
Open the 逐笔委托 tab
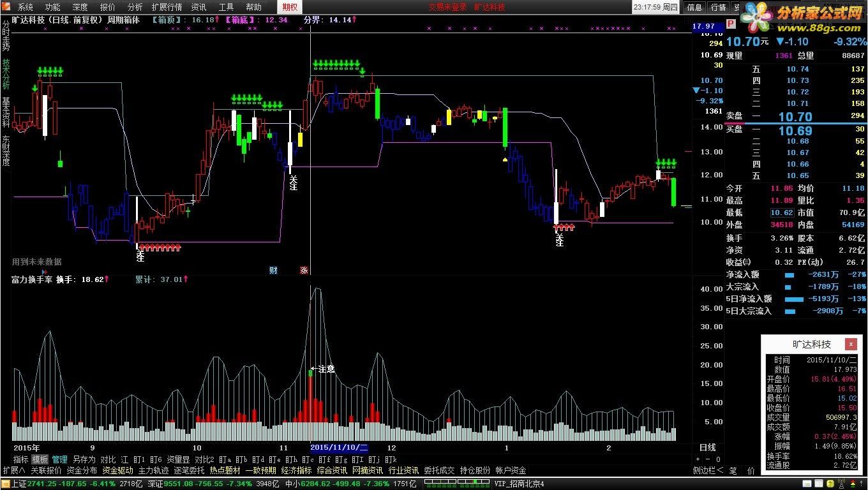pos(189,471)
